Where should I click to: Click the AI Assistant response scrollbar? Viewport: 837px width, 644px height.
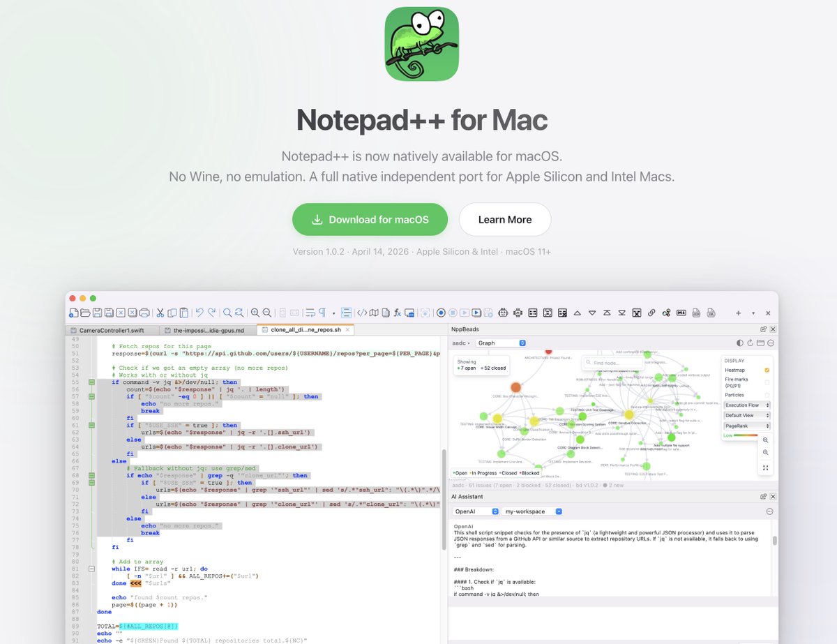(x=774, y=540)
